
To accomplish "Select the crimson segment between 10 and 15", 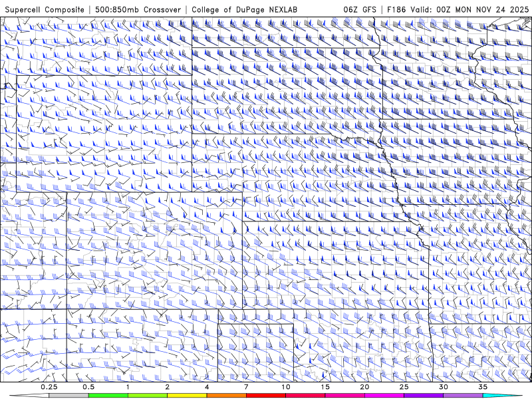I will pyautogui.click(x=305, y=396).
